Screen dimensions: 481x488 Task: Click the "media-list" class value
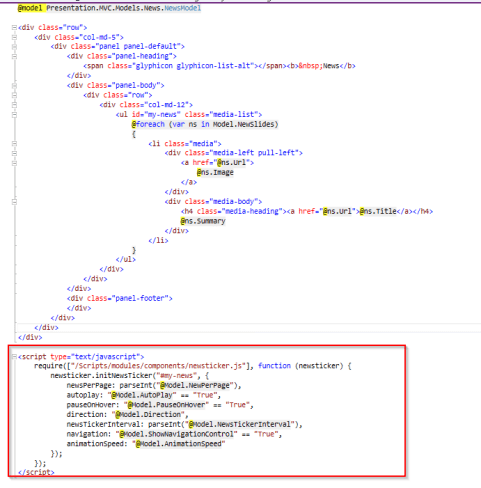click(235, 114)
